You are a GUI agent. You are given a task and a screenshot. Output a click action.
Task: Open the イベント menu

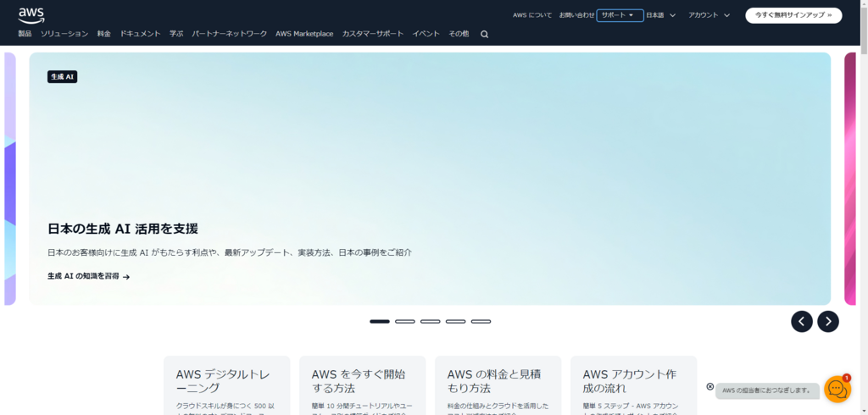click(426, 34)
